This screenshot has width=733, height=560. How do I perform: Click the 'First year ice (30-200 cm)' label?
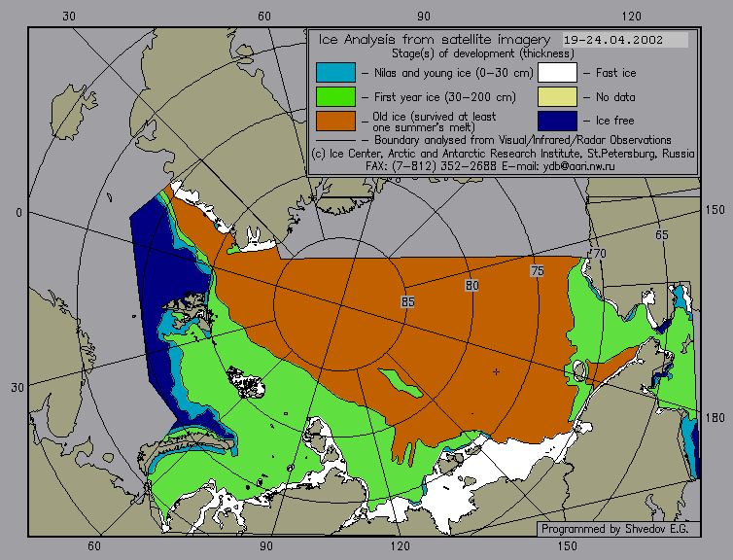(x=444, y=97)
